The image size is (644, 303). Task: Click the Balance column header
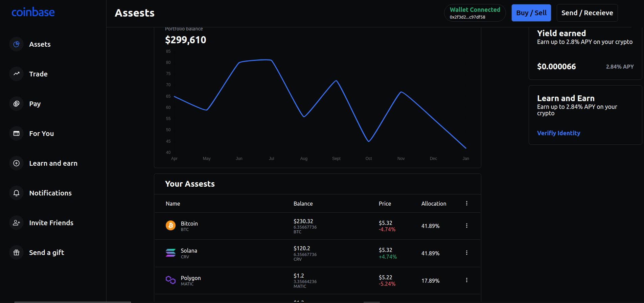[x=303, y=204]
